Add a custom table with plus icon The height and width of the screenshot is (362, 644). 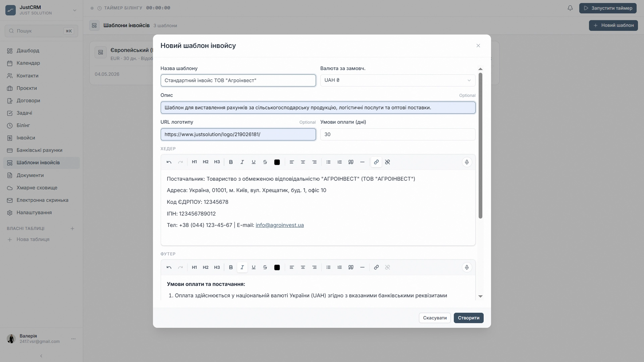72,229
